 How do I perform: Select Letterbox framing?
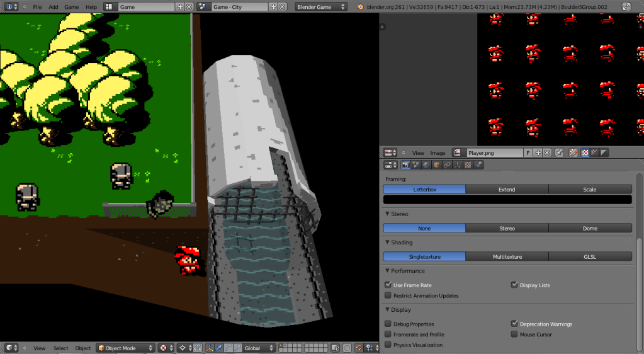coord(424,190)
